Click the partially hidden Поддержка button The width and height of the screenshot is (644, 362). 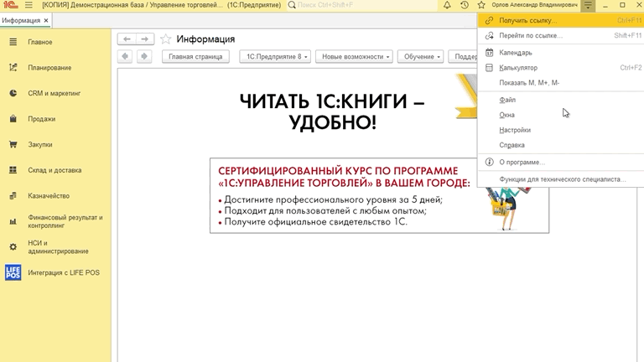coord(463,57)
